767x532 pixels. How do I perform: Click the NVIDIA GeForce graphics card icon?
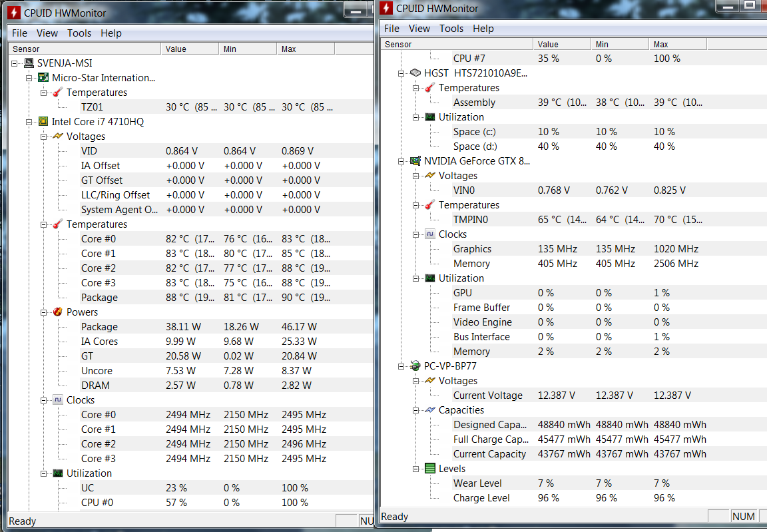click(415, 161)
